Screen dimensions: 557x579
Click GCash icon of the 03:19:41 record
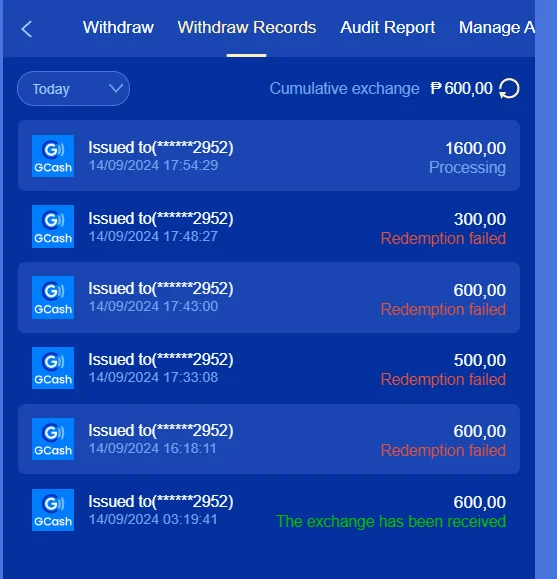pyautogui.click(x=53, y=510)
